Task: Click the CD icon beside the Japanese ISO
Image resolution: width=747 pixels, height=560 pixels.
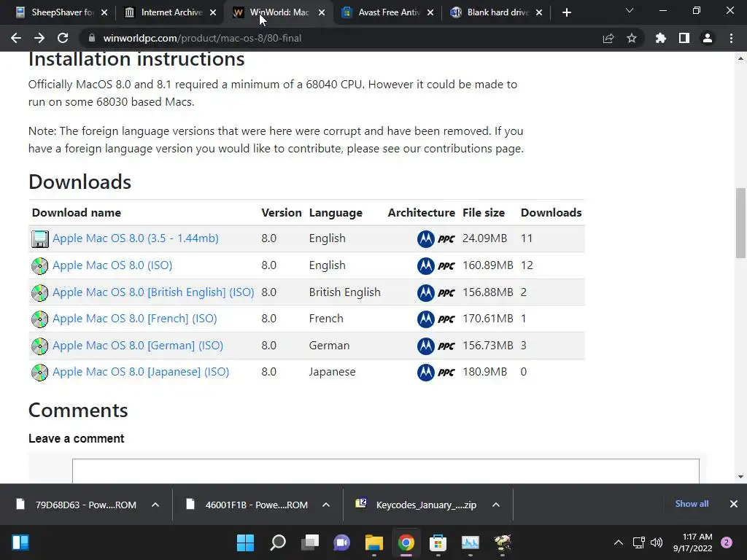Action: coord(40,373)
